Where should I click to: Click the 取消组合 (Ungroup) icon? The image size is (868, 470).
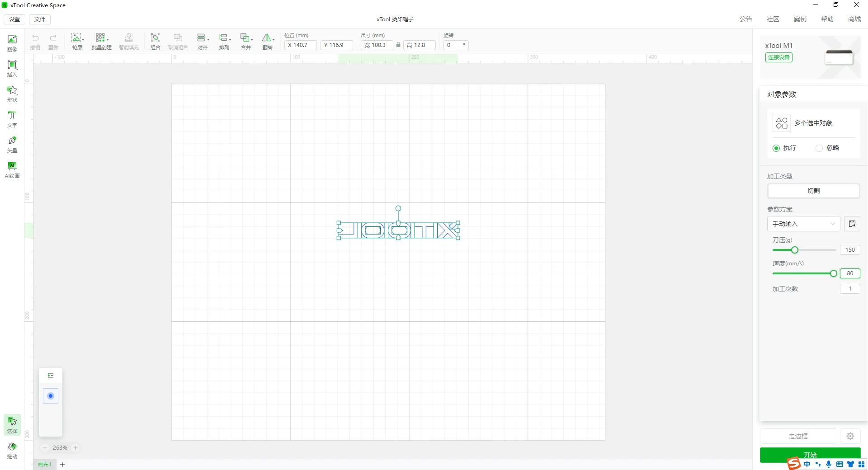[178, 41]
